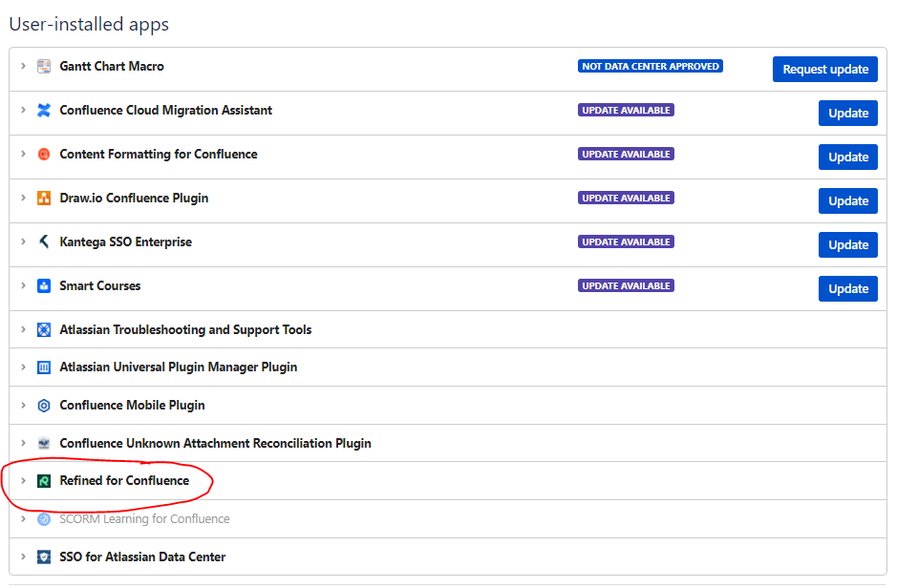
Task: Click Update Available badge for Draw.io plugin
Action: pos(626,198)
